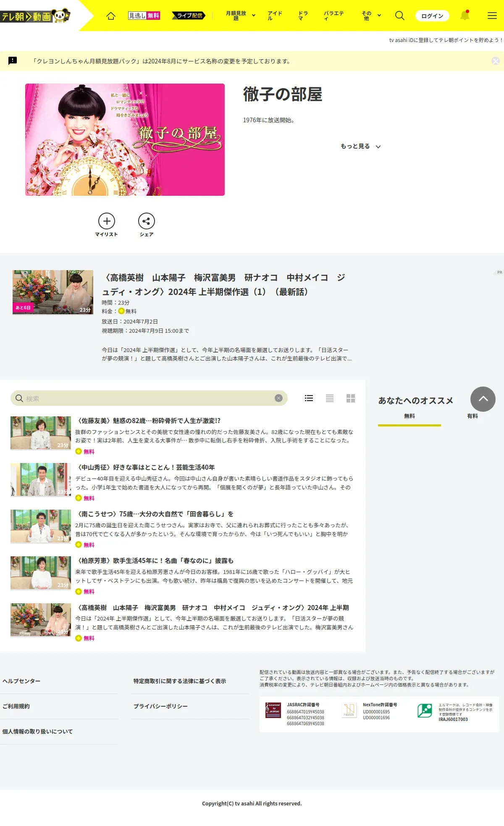This screenshot has width=504, height=826.
Task: Select the 無料 recommendations tab
Action: coord(409,416)
